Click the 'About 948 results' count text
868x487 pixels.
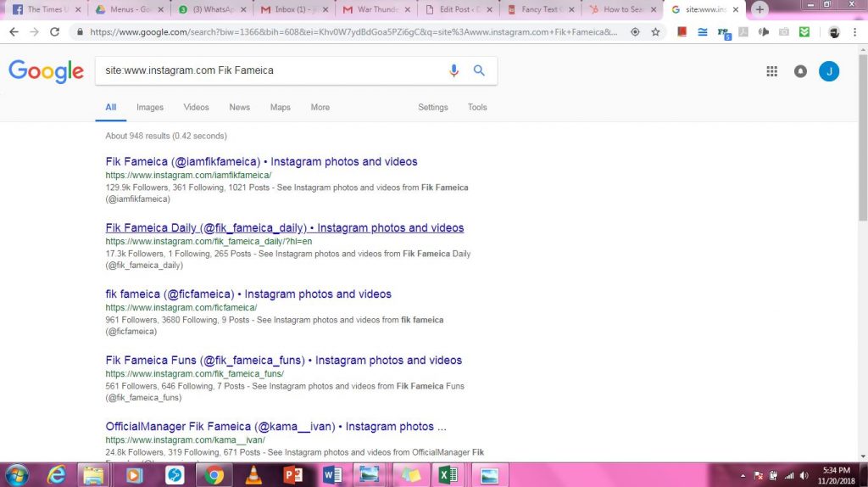[166, 136]
